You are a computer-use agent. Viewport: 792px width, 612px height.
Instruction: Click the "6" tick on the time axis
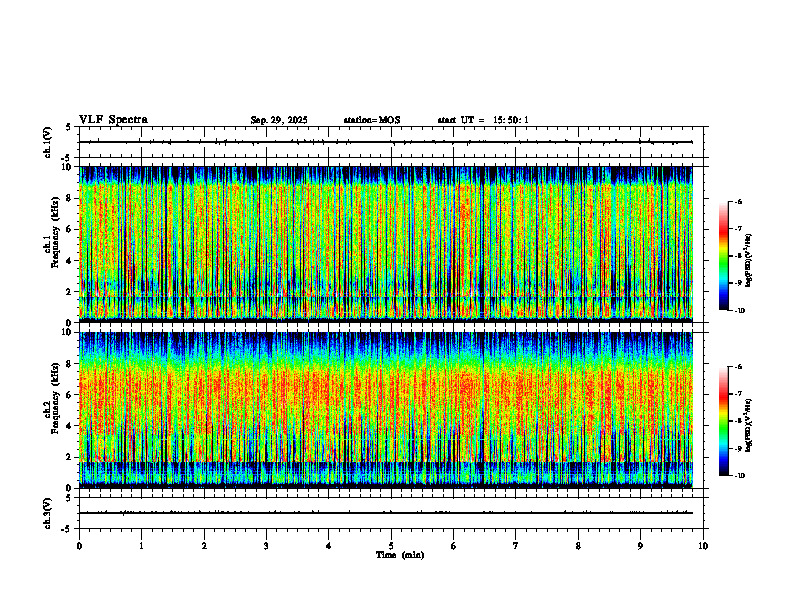click(x=453, y=546)
